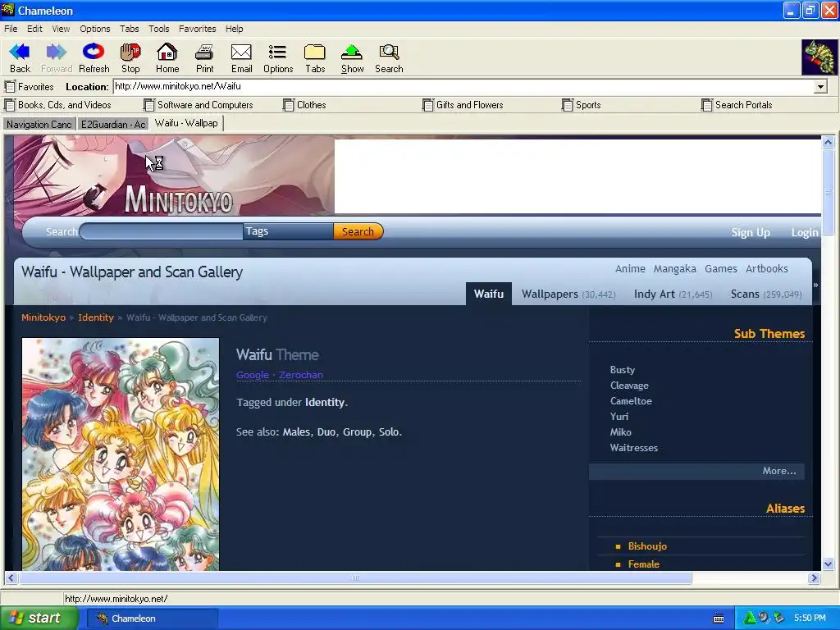Select the Chameleon taskbar button

point(153,619)
